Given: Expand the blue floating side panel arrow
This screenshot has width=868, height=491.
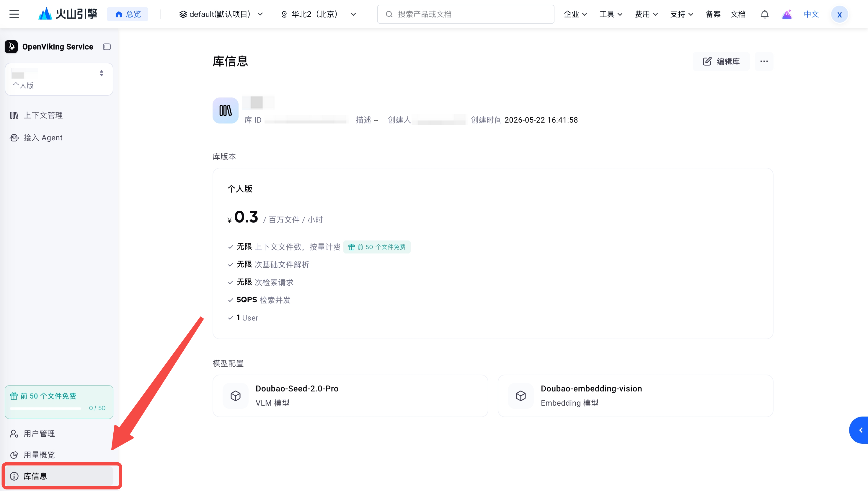Looking at the screenshot, I should (x=859, y=430).
